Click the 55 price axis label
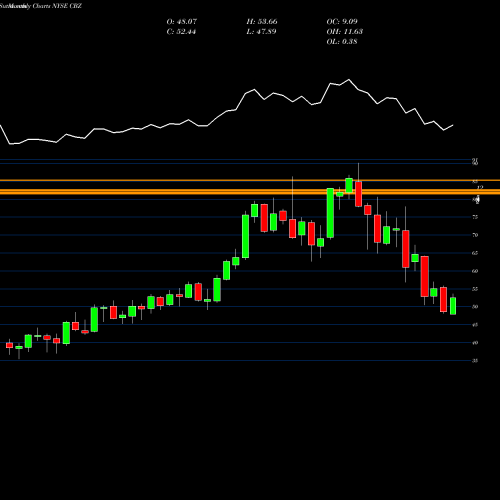This screenshot has height=500, width=500. (475, 289)
